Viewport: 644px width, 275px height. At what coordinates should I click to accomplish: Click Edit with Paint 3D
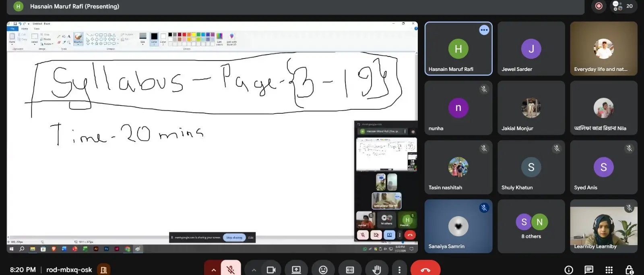(231, 39)
